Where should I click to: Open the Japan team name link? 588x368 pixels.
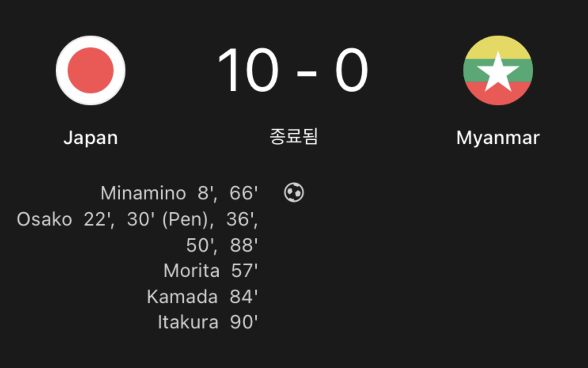[91, 138]
